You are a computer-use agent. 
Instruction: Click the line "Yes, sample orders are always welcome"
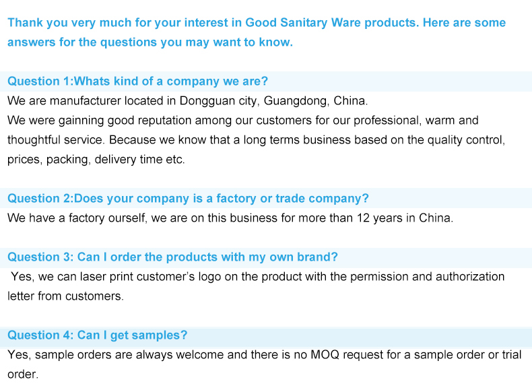pyautogui.click(x=264, y=355)
